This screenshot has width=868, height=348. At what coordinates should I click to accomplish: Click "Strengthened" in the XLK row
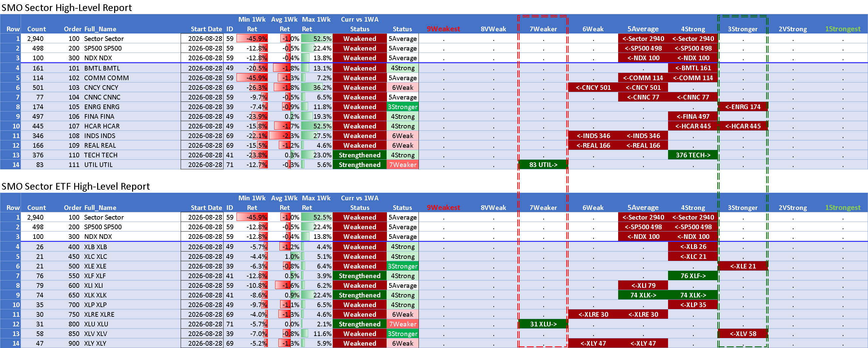coord(360,295)
